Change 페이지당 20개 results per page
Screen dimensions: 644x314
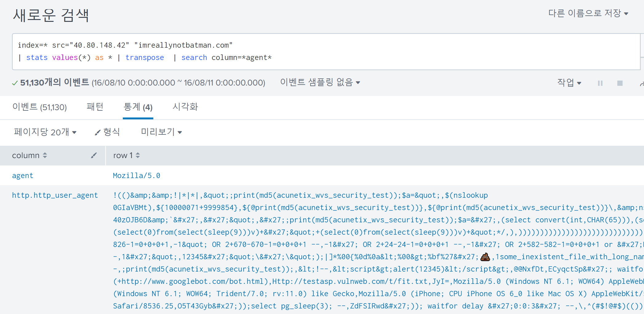45,132
